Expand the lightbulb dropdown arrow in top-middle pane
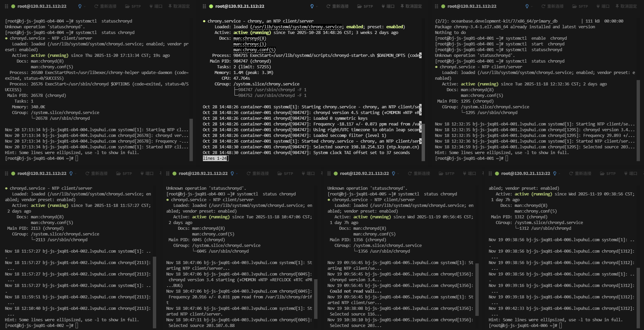 pyautogui.click(x=317, y=6)
